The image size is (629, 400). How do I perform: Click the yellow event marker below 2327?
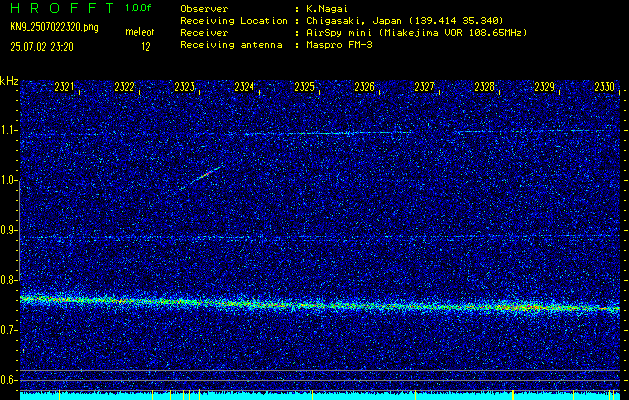point(415,395)
